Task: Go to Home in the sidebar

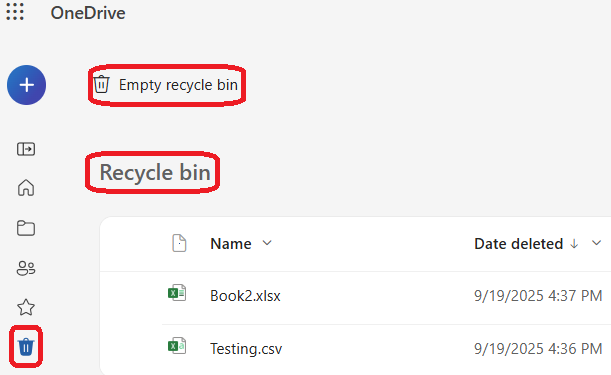Action: click(x=26, y=188)
